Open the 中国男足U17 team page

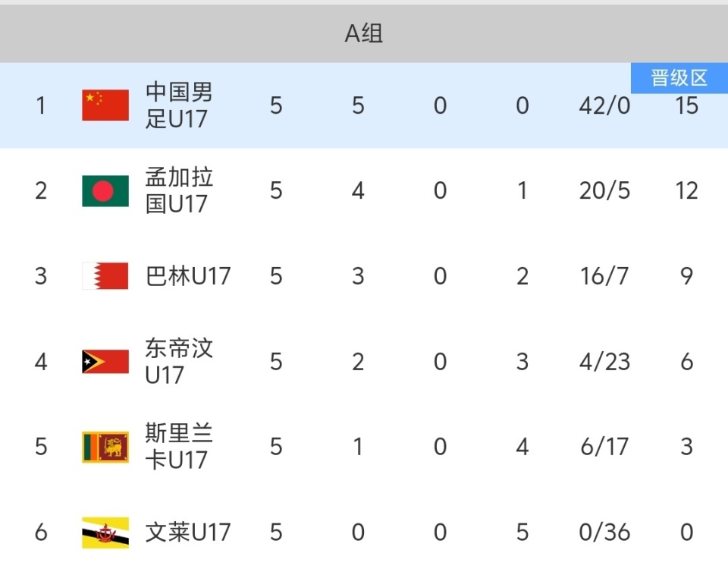click(179, 105)
